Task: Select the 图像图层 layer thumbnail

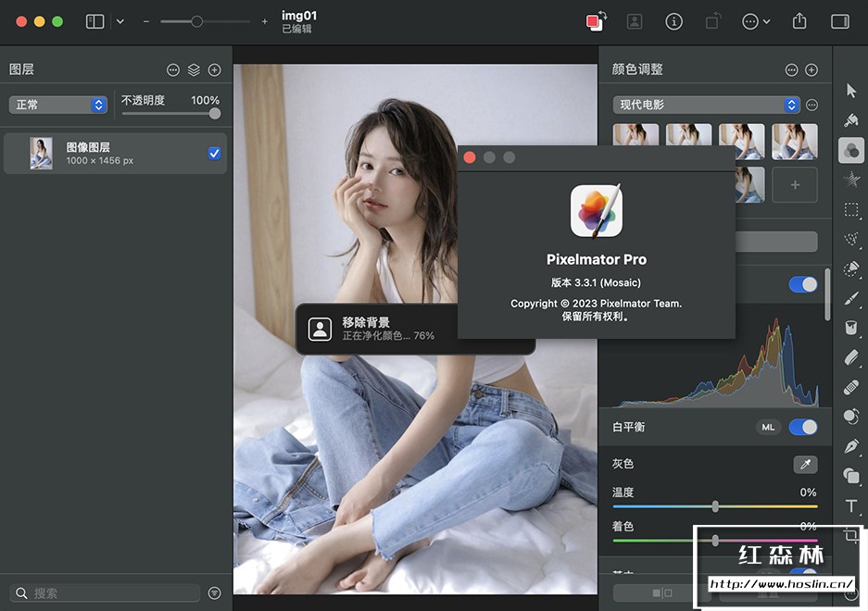Action: click(x=41, y=154)
